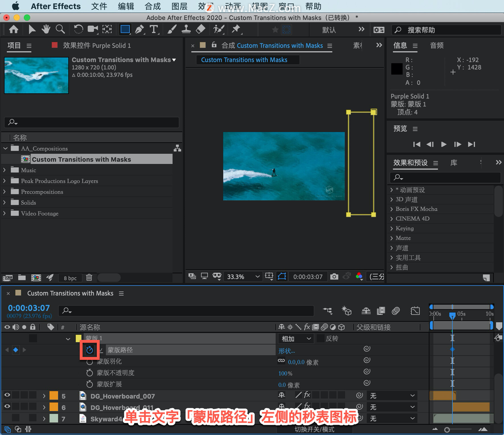This screenshot has height=435, width=504.
Task: Jump to the first frame in 预览 panel
Action: [417, 144]
